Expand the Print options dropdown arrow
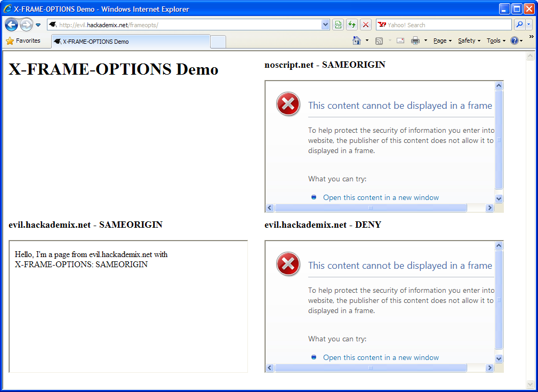Viewport: 538px width, 392px height. pos(426,41)
